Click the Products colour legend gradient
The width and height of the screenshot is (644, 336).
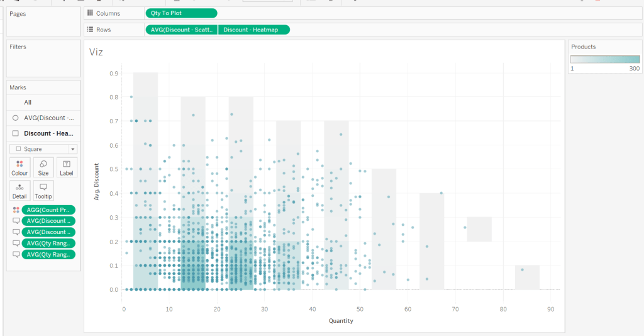(604, 59)
